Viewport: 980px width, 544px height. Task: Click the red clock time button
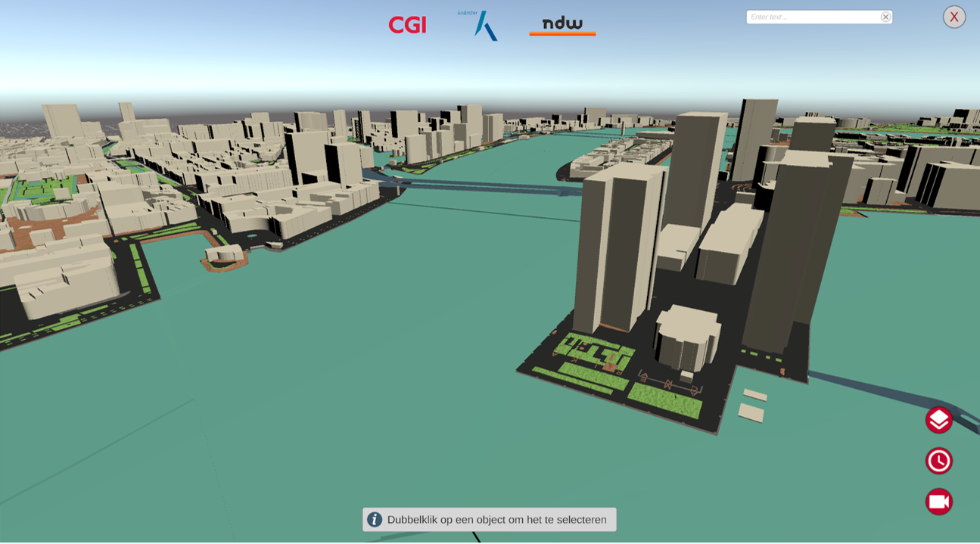(x=938, y=461)
